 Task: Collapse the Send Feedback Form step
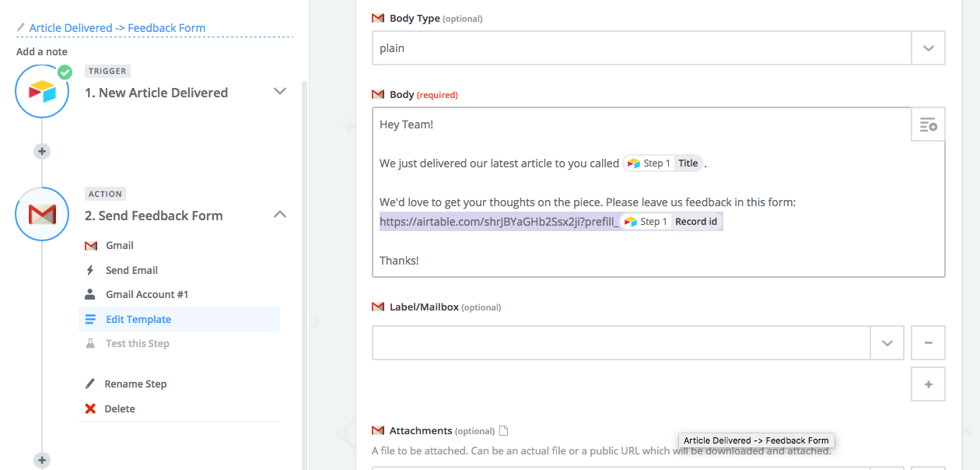pos(280,215)
